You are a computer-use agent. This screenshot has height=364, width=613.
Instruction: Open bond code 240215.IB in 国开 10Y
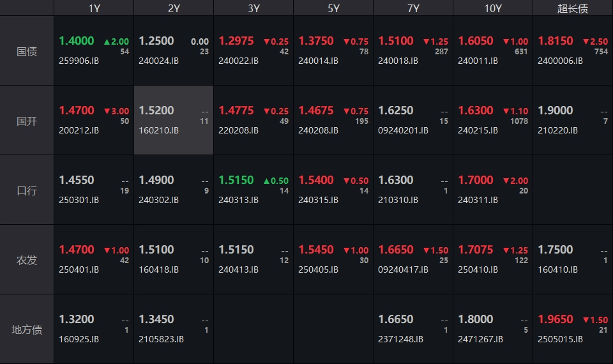pyautogui.click(x=478, y=130)
